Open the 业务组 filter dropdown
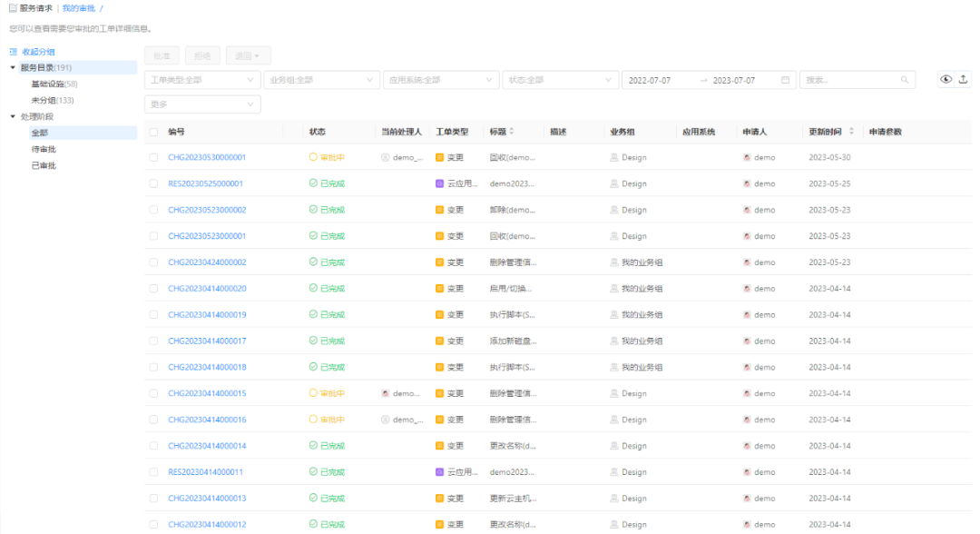Screen dimensions: 980x534 (x=321, y=80)
